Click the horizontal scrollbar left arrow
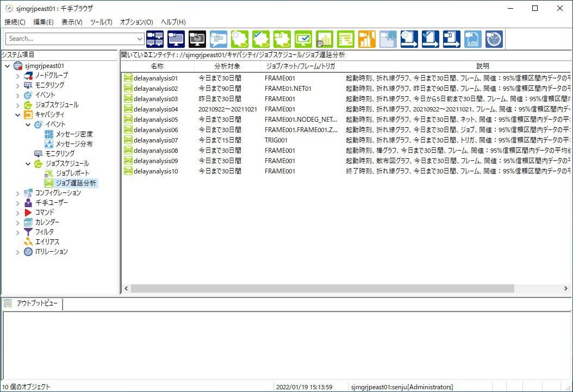 126,289
